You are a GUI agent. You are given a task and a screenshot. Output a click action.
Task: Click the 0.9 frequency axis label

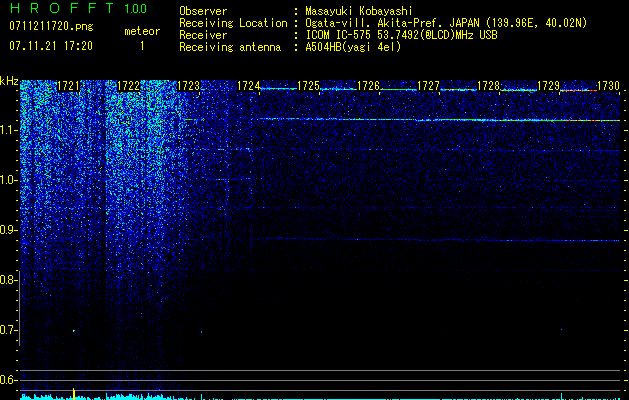[7, 230]
